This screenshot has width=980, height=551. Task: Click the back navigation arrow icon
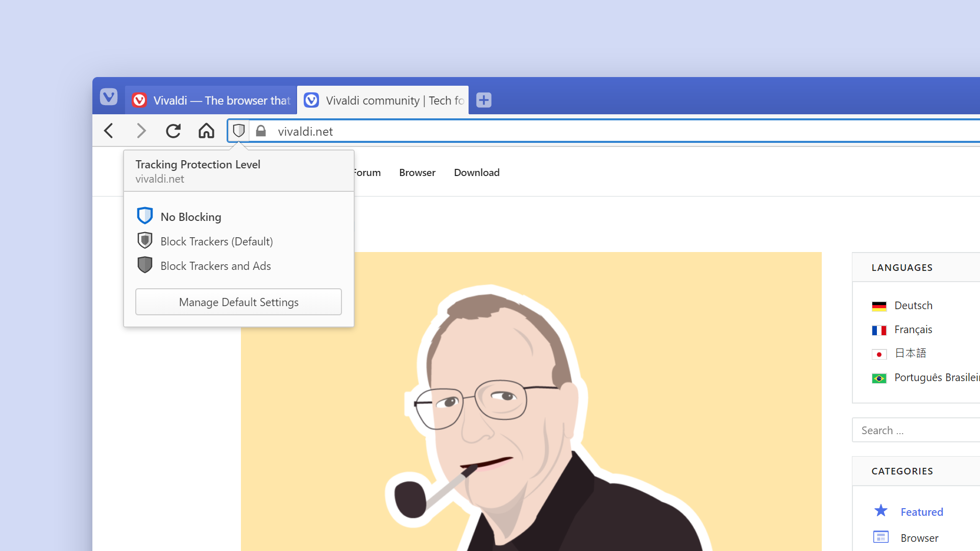click(109, 131)
